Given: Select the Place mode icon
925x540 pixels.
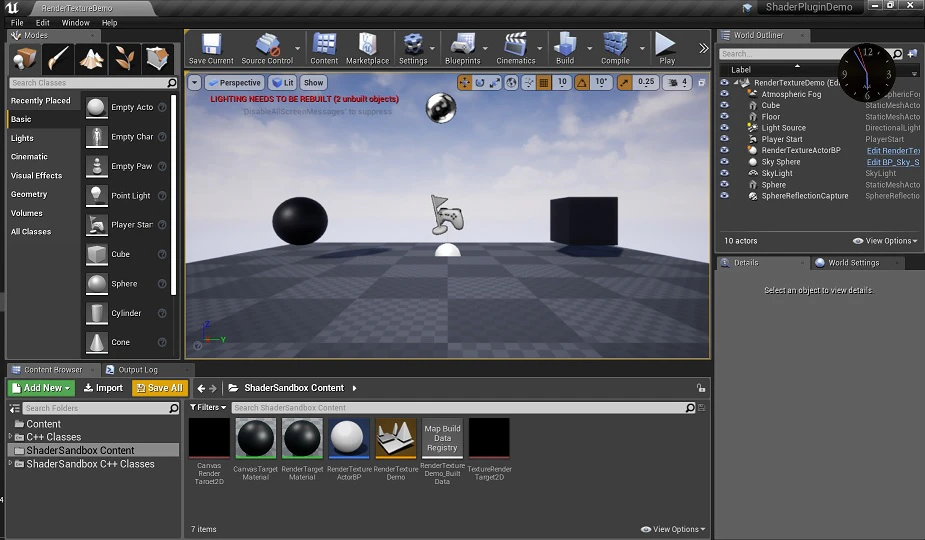Looking at the screenshot, I should (25, 59).
